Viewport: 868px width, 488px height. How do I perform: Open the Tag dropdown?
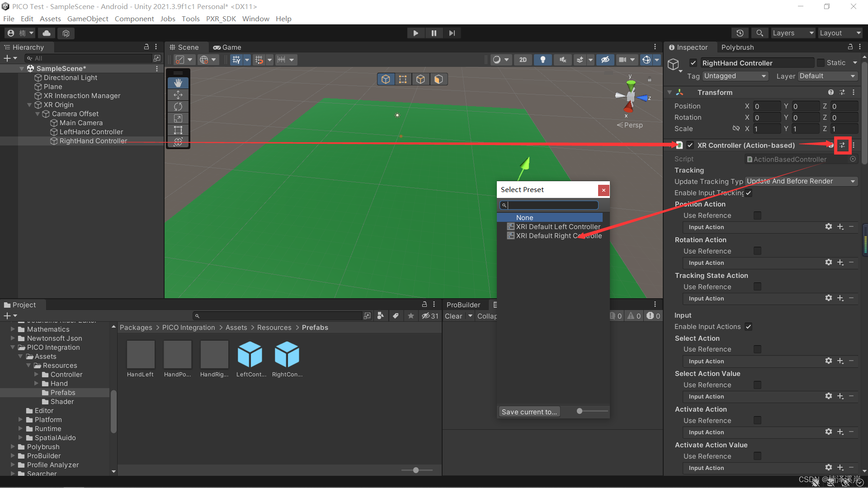(x=735, y=76)
